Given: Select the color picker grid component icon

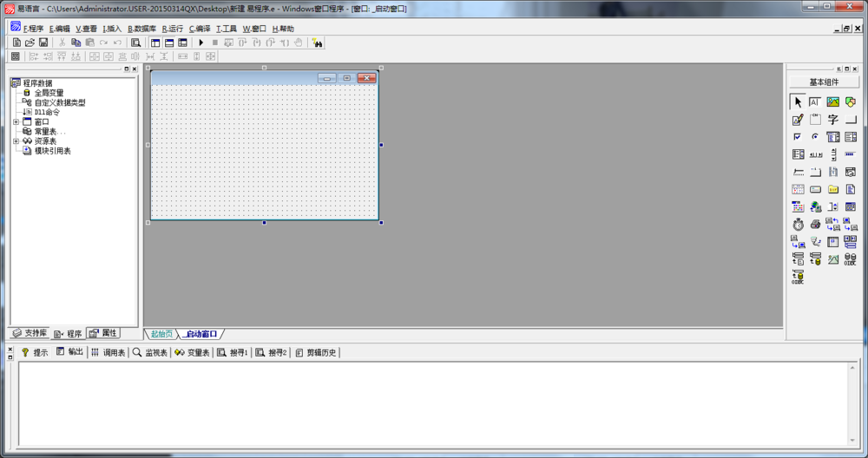Looking at the screenshot, I should [x=798, y=206].
